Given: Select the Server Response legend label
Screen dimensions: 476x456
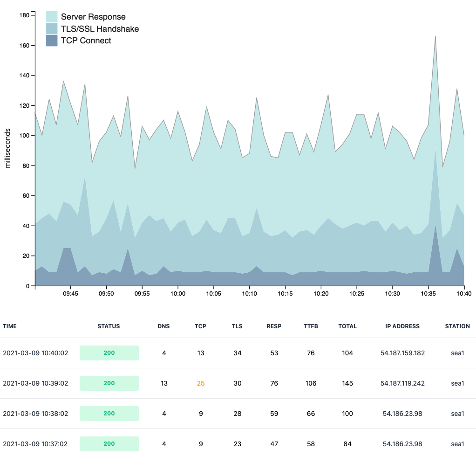Looking at the screenshot, I should pos(93,17).
